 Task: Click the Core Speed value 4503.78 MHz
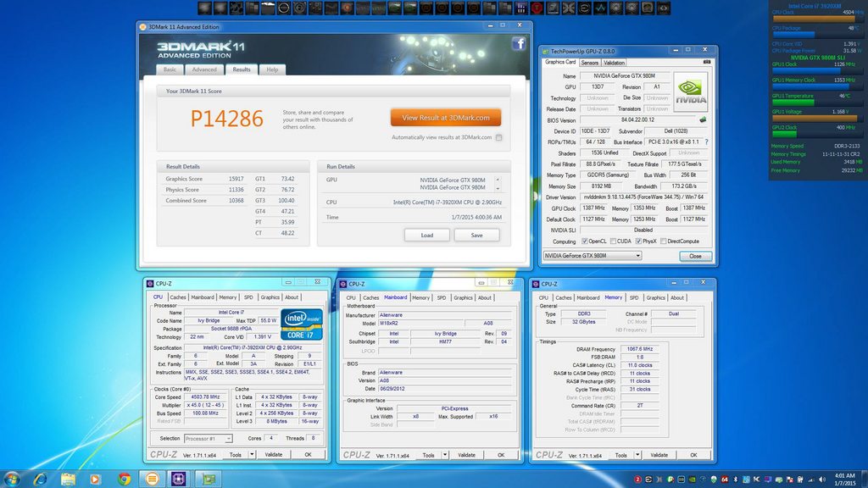tap(205, 396)
